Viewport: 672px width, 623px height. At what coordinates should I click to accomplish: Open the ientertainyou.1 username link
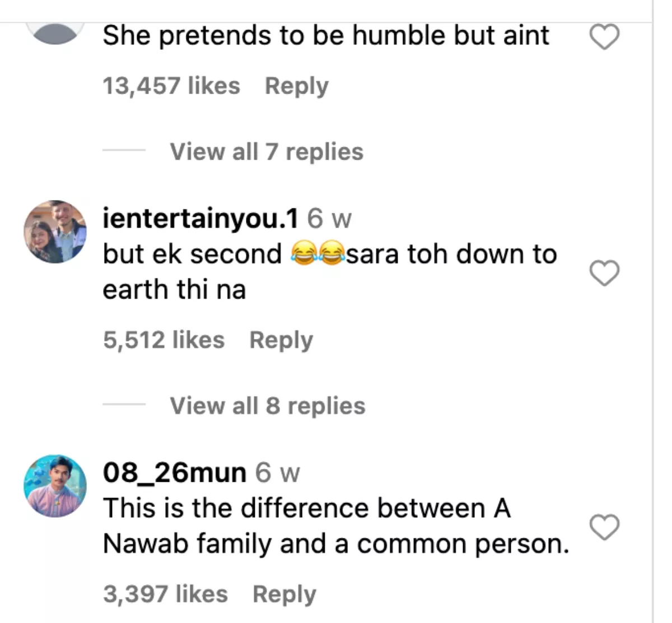click(200, 218)
